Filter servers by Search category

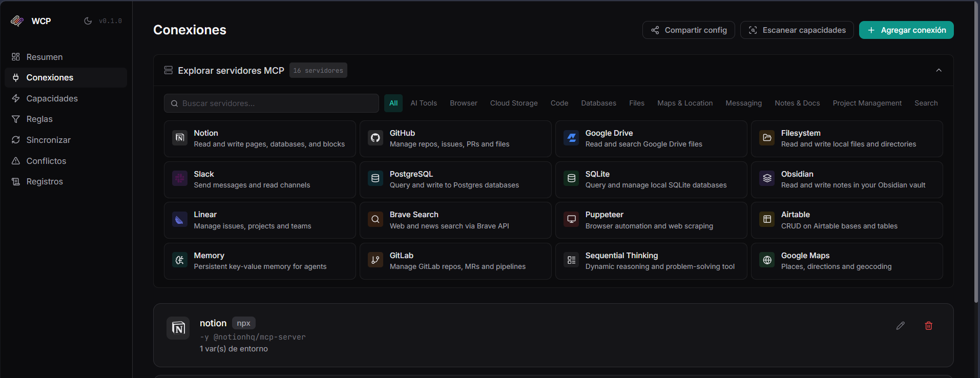(x=926, y=103)
